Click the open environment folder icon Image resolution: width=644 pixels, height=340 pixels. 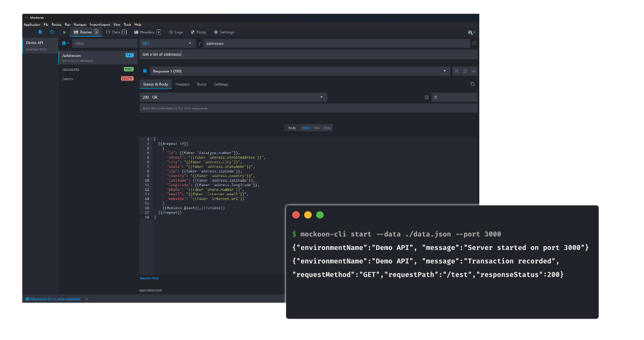[52, 32]
